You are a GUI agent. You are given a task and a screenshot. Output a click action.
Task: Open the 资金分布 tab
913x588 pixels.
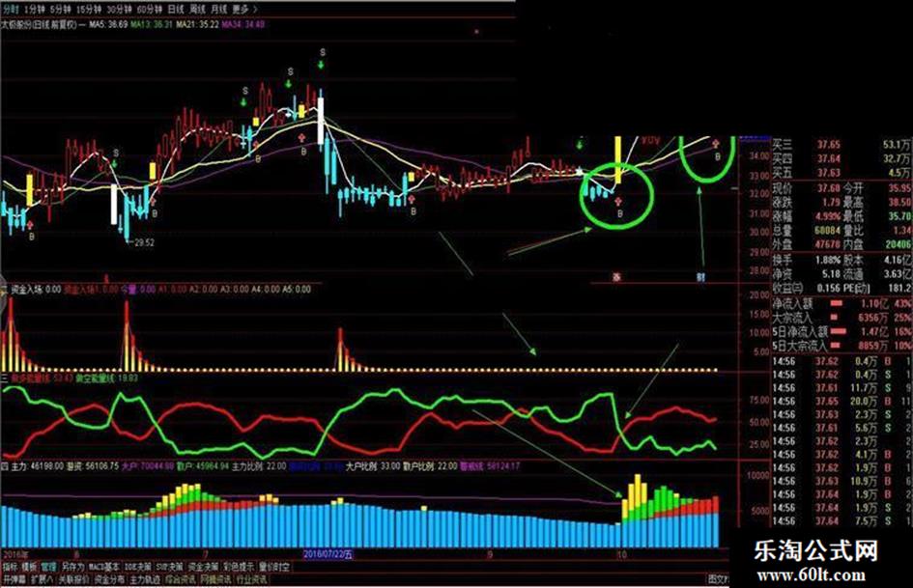click(x=109, y=579)
